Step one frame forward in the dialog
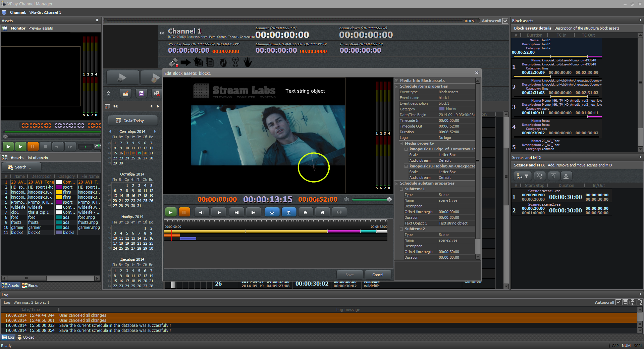 (x=218, y=212)
